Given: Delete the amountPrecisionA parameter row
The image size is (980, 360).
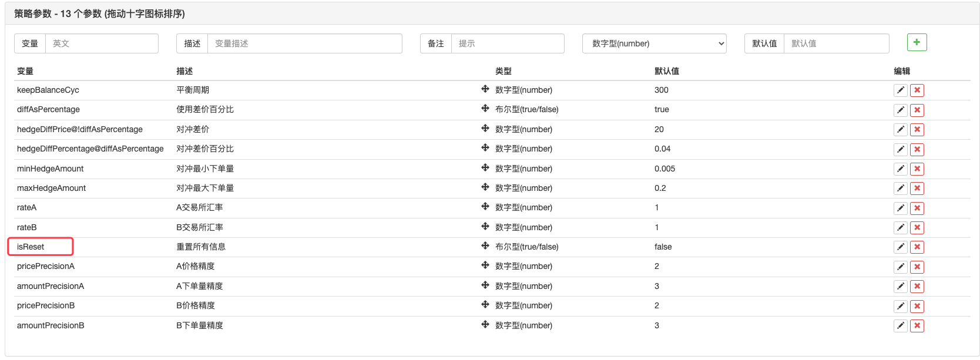Looking at the screenshot, I should pos(917,287).
